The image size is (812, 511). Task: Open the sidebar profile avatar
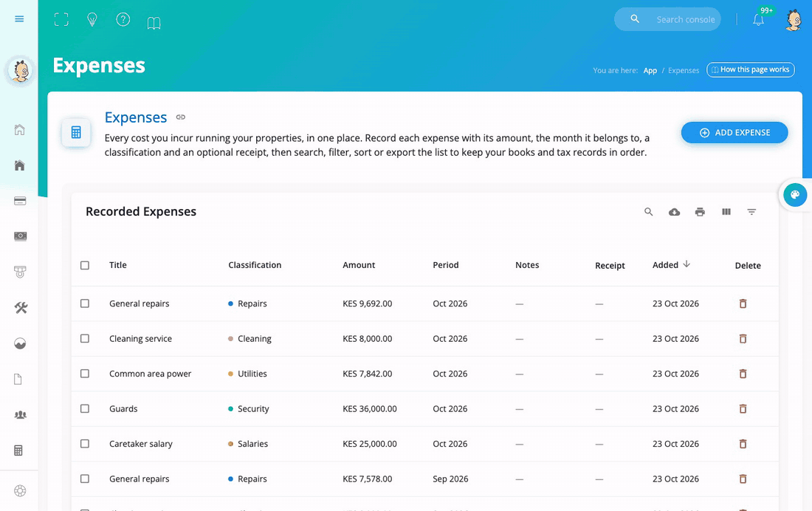click(x=20, y=71)
